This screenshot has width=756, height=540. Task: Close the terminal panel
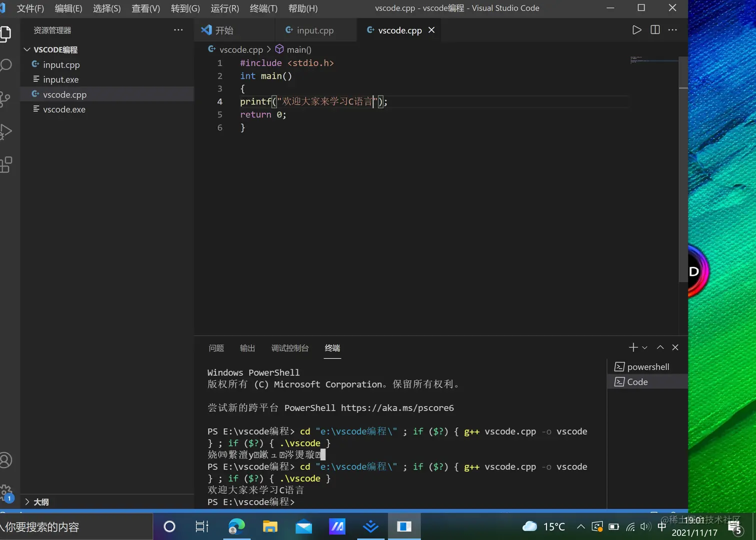click(675, 347)
